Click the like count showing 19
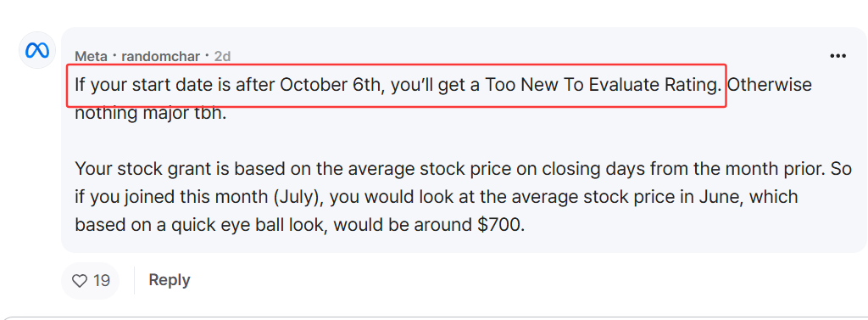Viewport: 868px width, 320px height. pos(102,281)
